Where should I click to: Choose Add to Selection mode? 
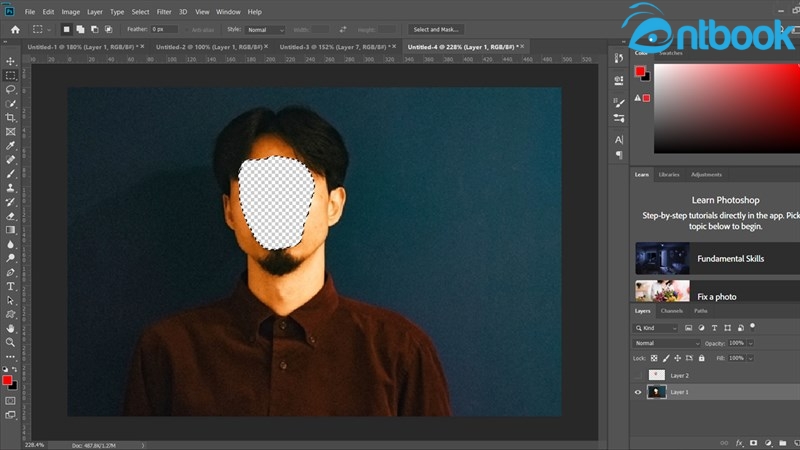coord(80,30)
